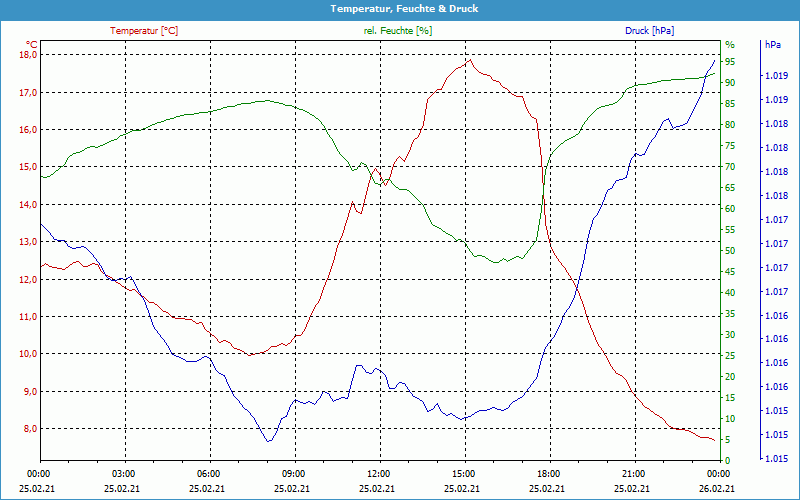800x500 pixels.
Task: Click the 20 humidity axis tick
Action: tap(730, 377)
